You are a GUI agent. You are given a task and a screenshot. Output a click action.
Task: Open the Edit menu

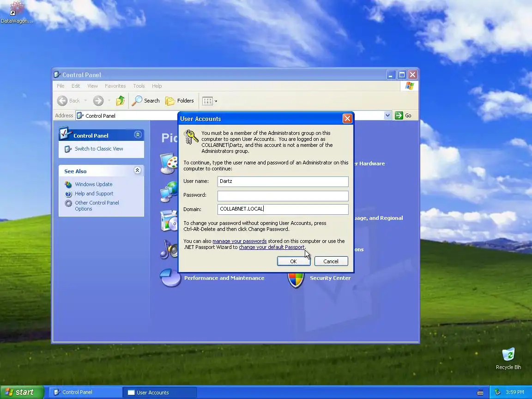click(x=76, y=86)
